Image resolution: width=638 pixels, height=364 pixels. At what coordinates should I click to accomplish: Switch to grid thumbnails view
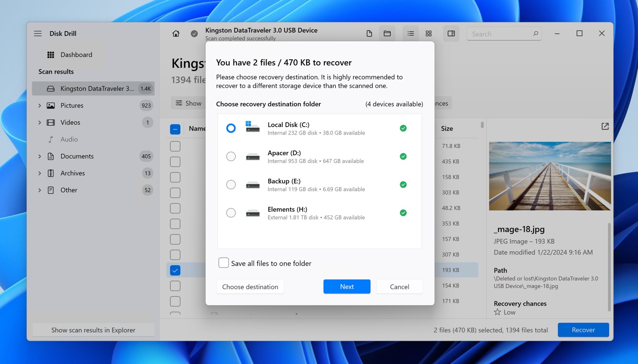428,33
